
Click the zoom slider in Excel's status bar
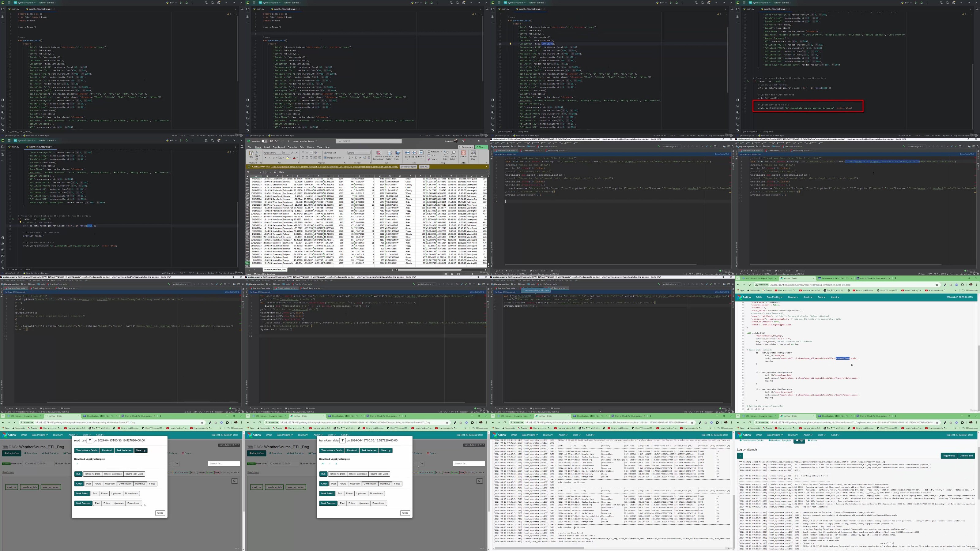click(x=473, y=274)
